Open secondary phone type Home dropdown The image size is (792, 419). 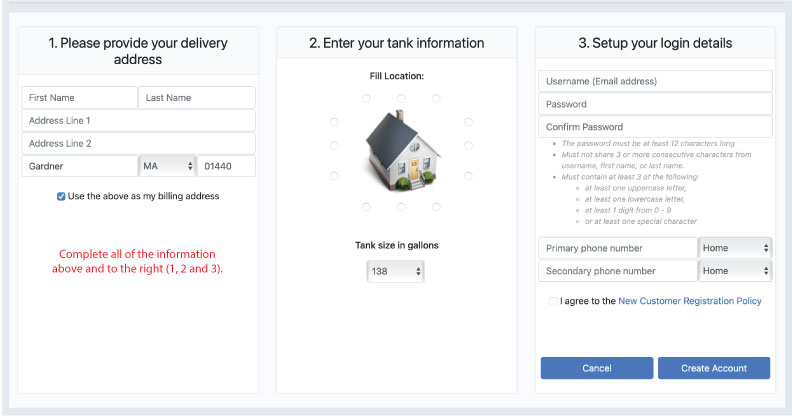click(735, 271)
